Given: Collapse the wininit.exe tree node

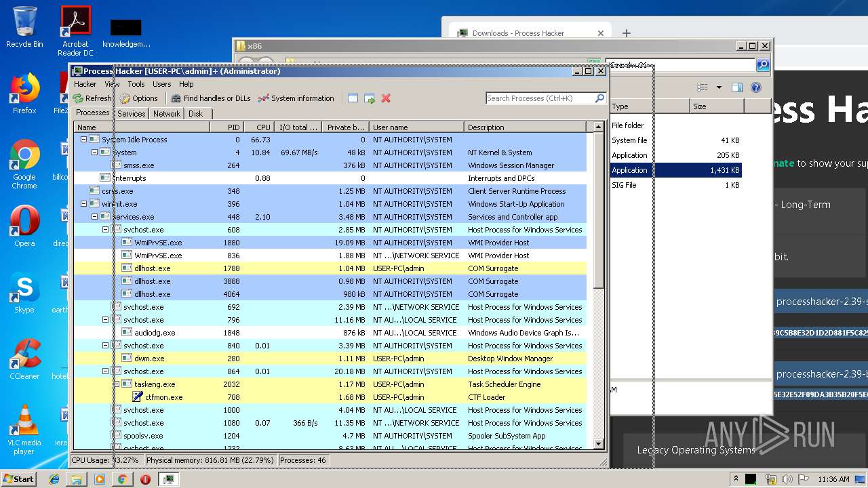Looking at the screenshot, I should (x=84, y=204).
